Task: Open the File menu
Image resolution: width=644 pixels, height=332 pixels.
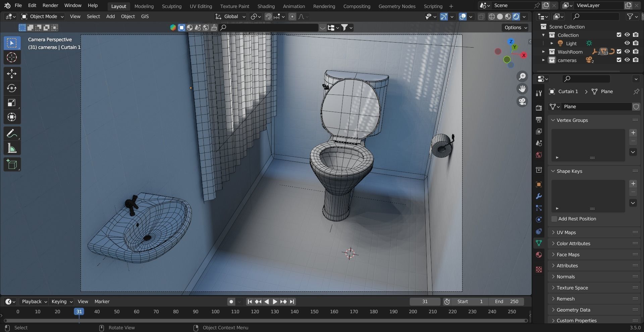Action: [x=18, y=5]
